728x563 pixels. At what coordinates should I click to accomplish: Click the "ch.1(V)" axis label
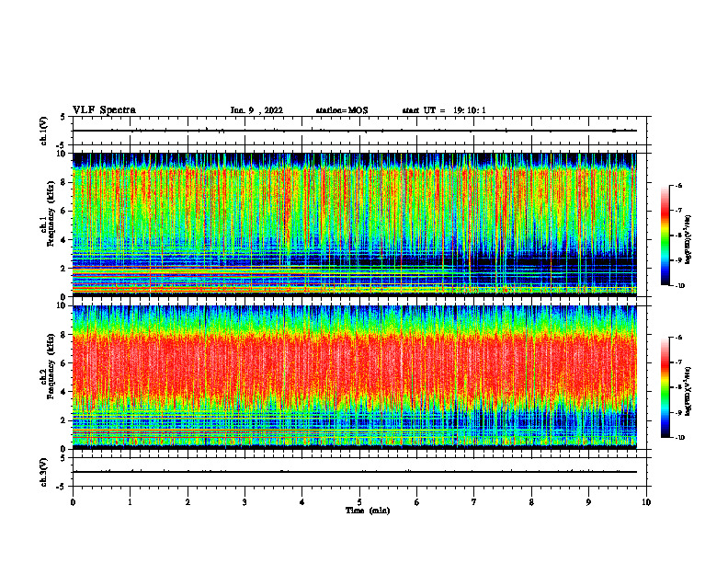(x=44, y=131)
